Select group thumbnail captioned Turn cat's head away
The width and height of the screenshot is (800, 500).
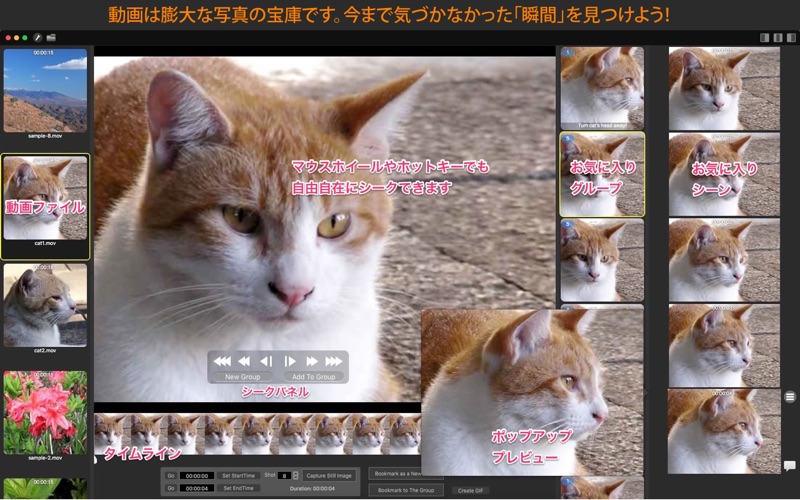pos(602,88)
